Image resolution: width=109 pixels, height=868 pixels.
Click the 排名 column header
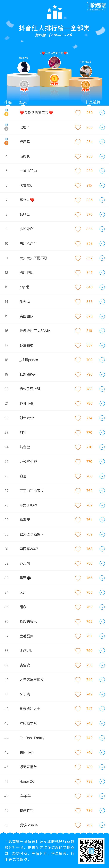8,102
